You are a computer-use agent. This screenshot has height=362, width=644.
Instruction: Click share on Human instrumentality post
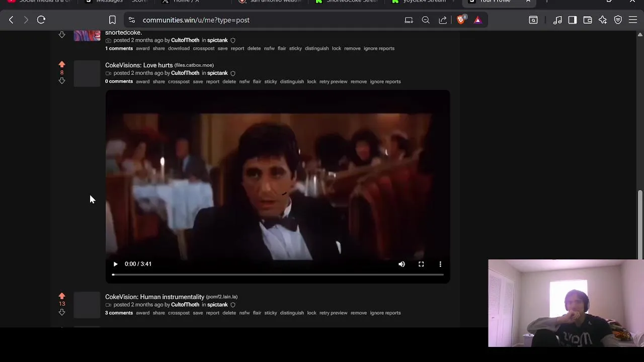click(158, 313)
